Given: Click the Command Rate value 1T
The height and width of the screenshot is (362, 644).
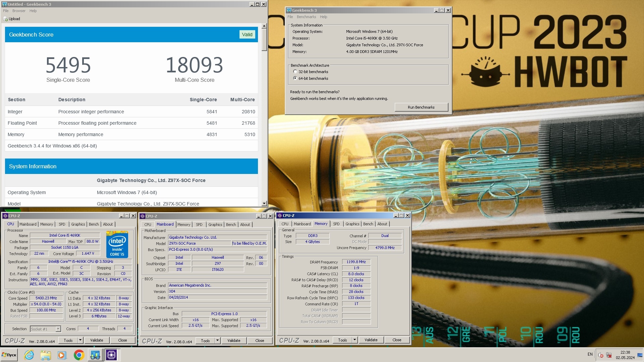Looking at the screenshot, I should point(356,304).
